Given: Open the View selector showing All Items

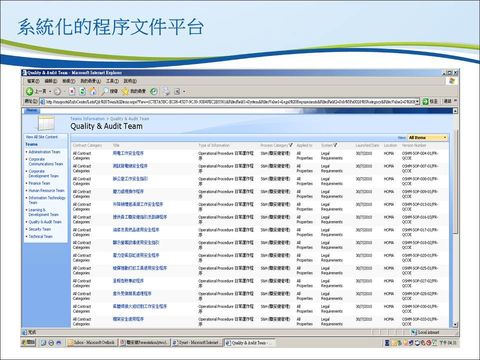Looking at the screenshot, I should [x=428, y=137].
